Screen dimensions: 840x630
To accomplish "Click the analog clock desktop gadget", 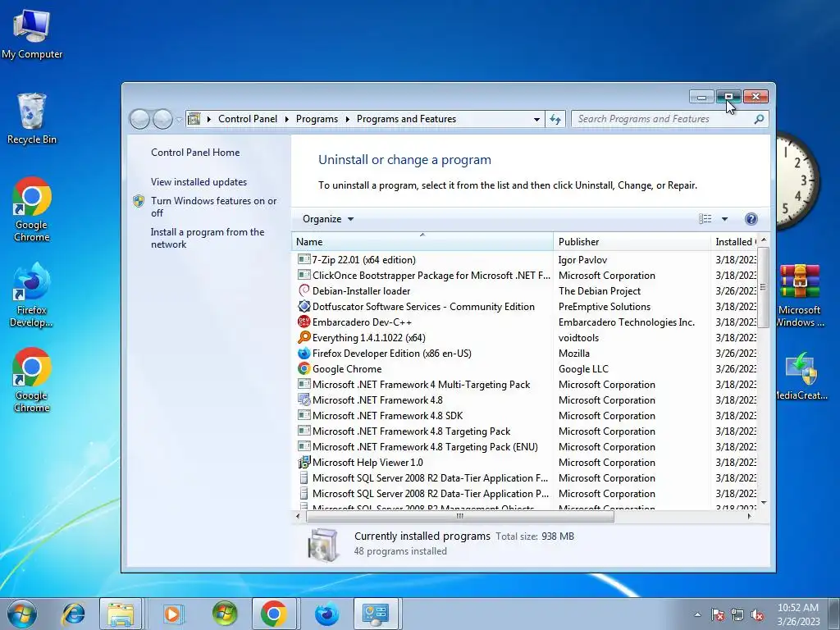I will pyautogui.click(x=797, y=181).
